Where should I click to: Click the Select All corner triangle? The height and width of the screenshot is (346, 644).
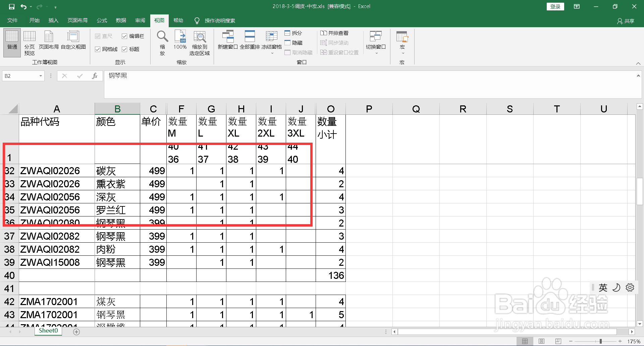(13, 109)
